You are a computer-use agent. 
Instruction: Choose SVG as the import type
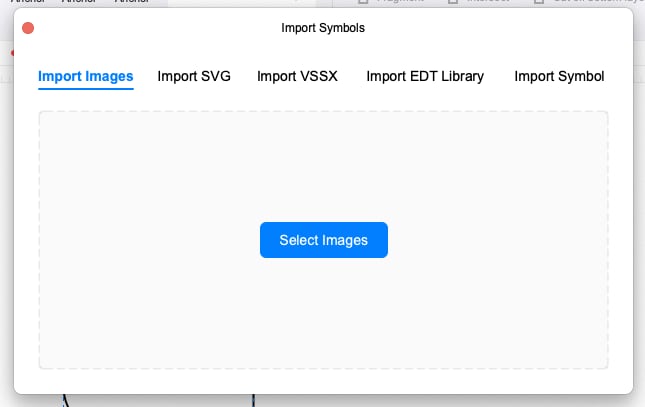coord(194,76)
